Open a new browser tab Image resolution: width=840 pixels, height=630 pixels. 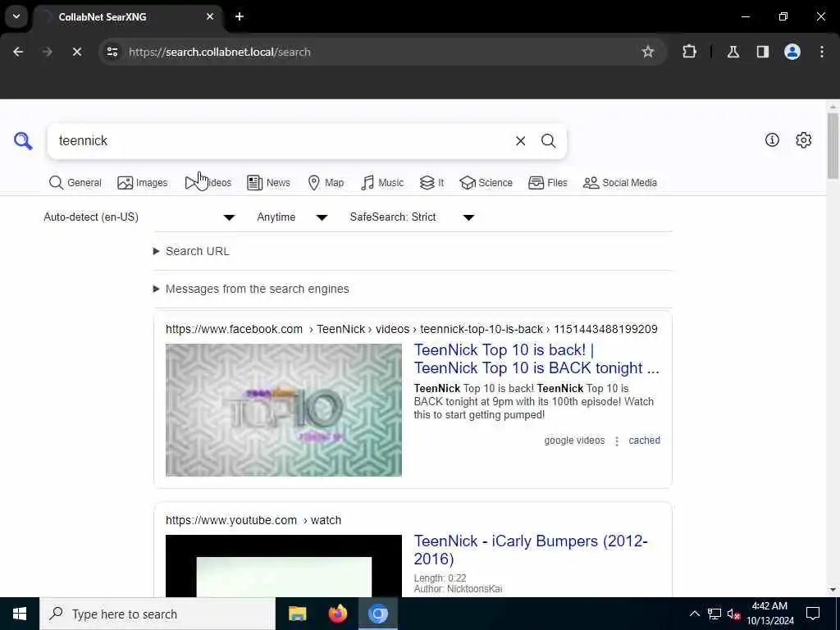[x=240, y=16]
